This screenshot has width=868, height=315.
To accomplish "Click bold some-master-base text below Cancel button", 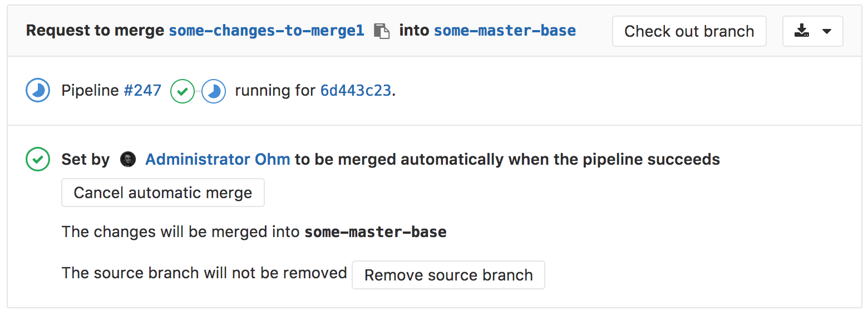I will (375, 232).
